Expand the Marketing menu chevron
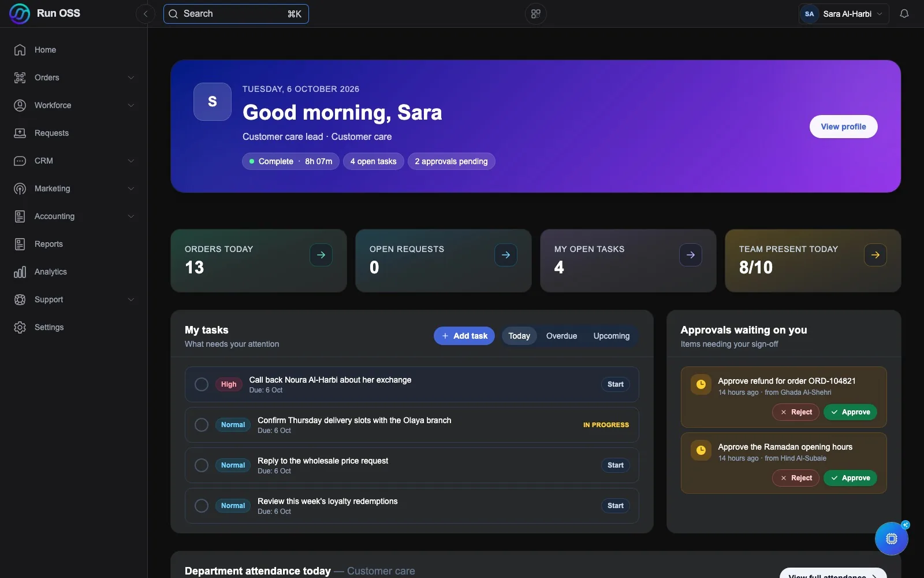This screenshot has height=578, width=924. pos(131,188)
